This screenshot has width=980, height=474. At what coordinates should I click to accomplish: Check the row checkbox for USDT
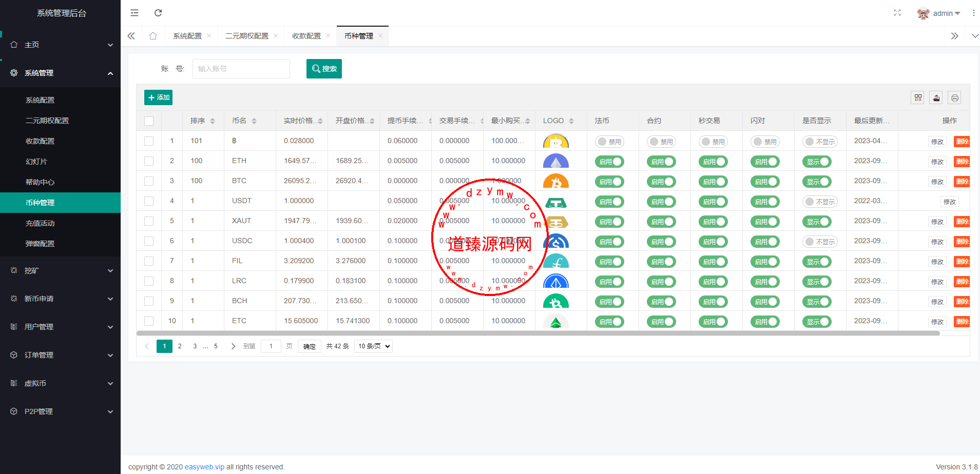(149, 201)
